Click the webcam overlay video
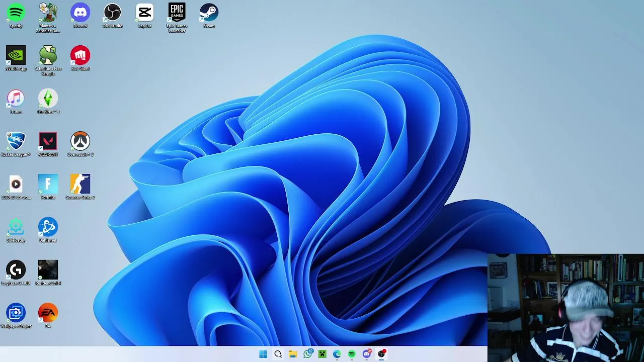 [566, 308]
